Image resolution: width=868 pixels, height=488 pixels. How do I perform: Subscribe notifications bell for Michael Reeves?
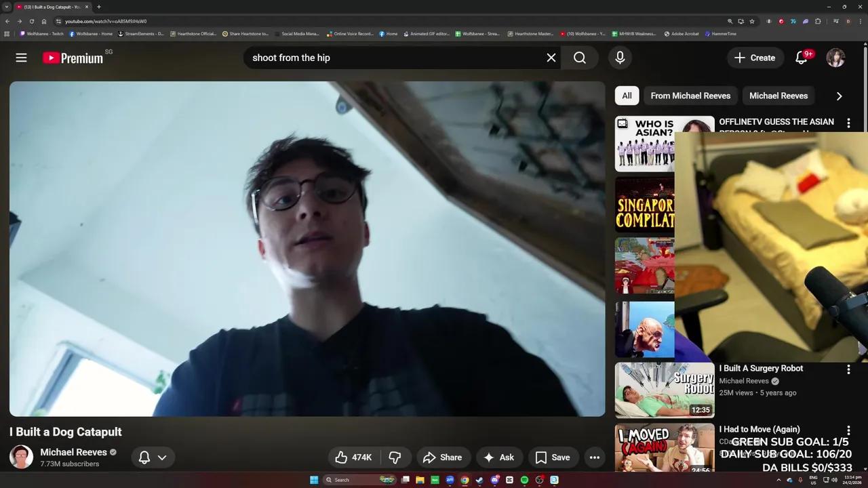click(144, 457)
